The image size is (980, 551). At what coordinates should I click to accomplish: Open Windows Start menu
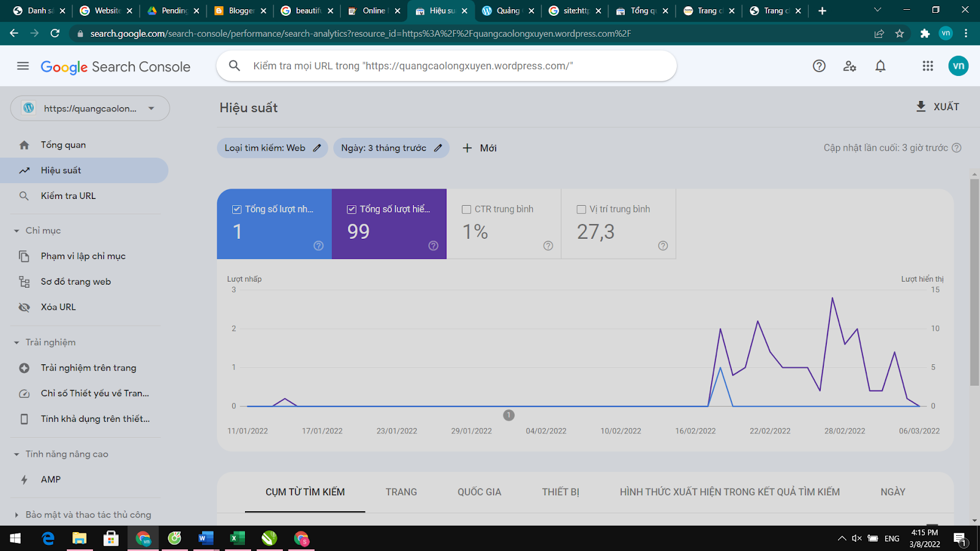point(15,538)
